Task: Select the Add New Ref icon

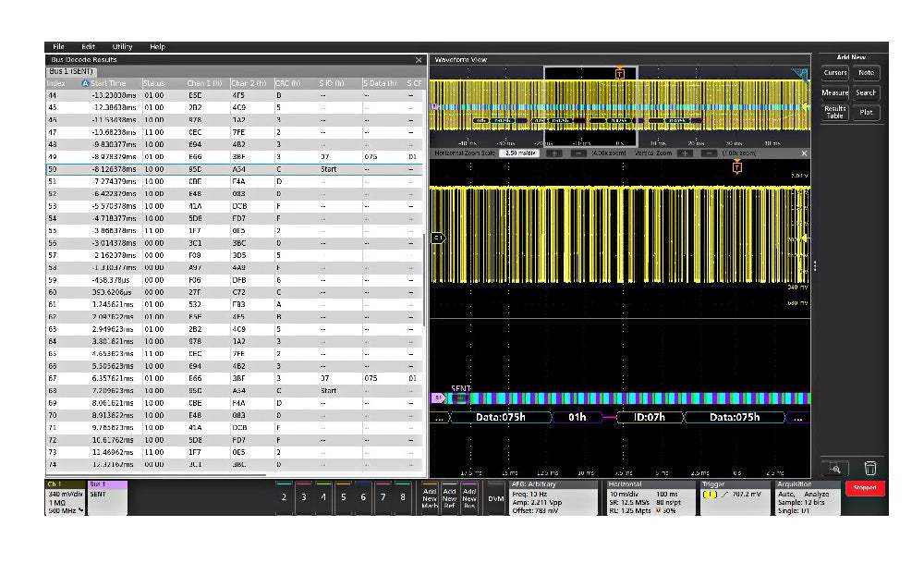Action: [x=449, y=497]
